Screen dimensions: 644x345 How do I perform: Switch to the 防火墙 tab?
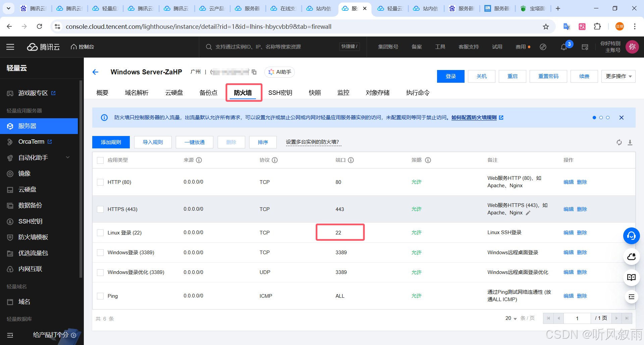(x=243, y=93)
